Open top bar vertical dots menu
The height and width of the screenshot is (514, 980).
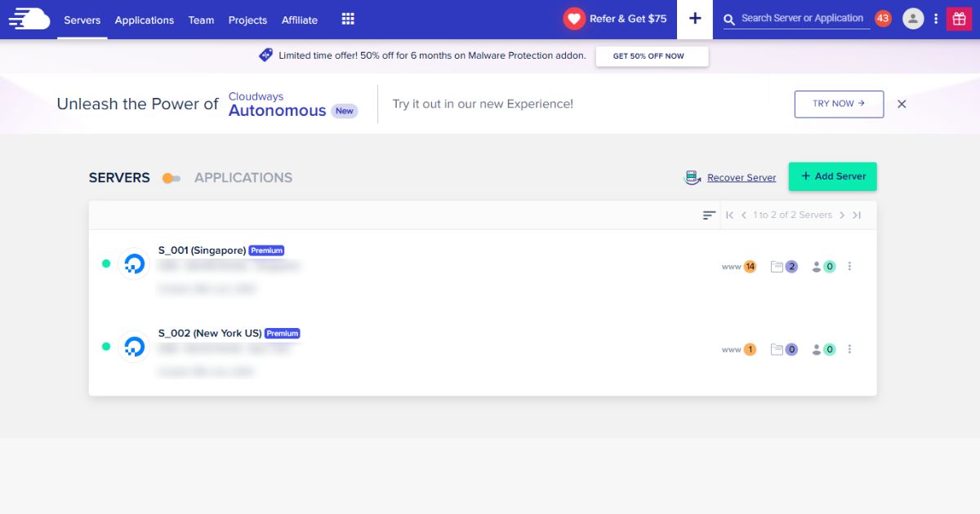click(936, 19)
